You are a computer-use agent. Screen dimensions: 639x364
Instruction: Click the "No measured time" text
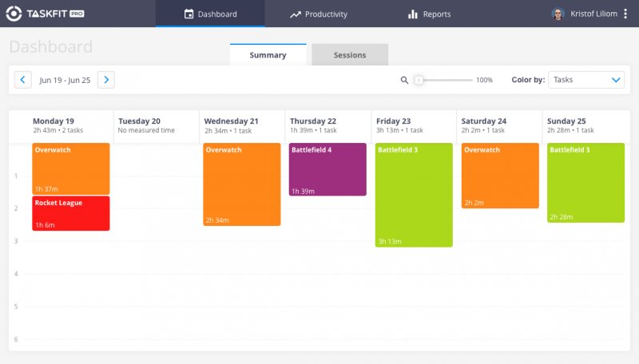[146, 130]
